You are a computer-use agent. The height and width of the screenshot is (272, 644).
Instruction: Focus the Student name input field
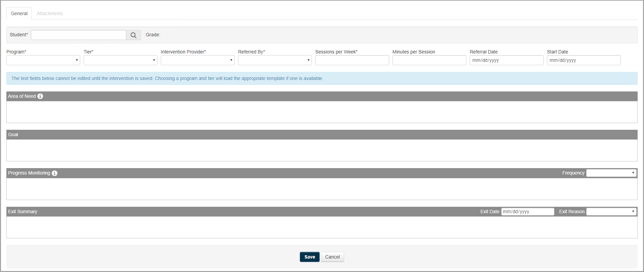(79, 35)
